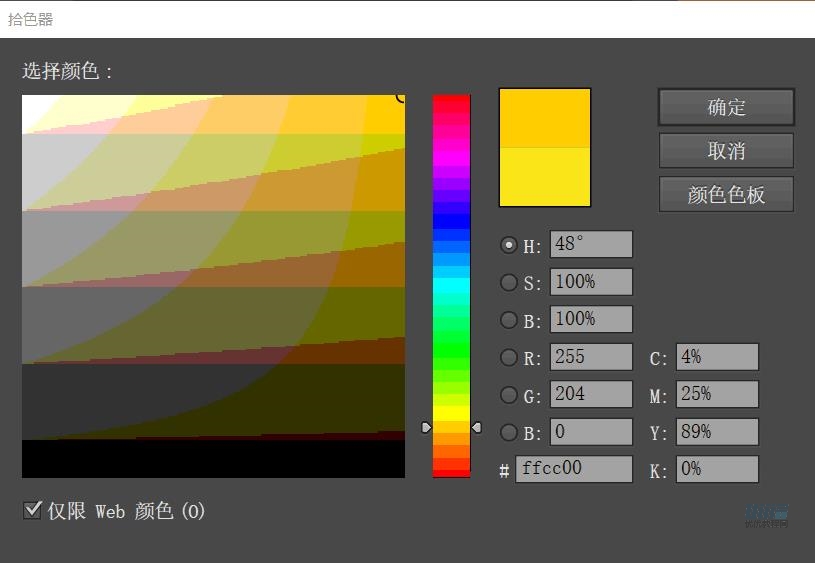Click the C cyan field showing 4%
815x563 pixels.
click(x=717, y=357)
